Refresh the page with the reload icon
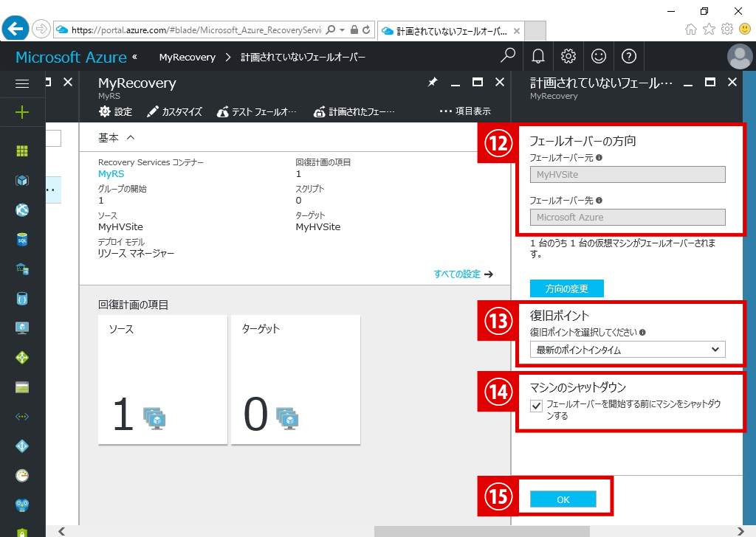Image resolution: width=756 pixels, height=537 pixels. [366, 30]
